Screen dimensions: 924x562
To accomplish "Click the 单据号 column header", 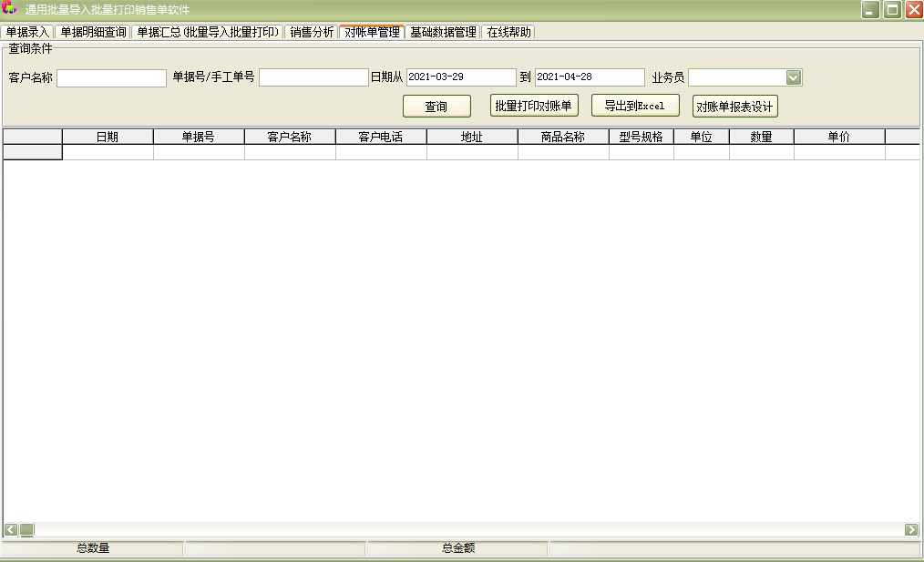I will 199,137.
